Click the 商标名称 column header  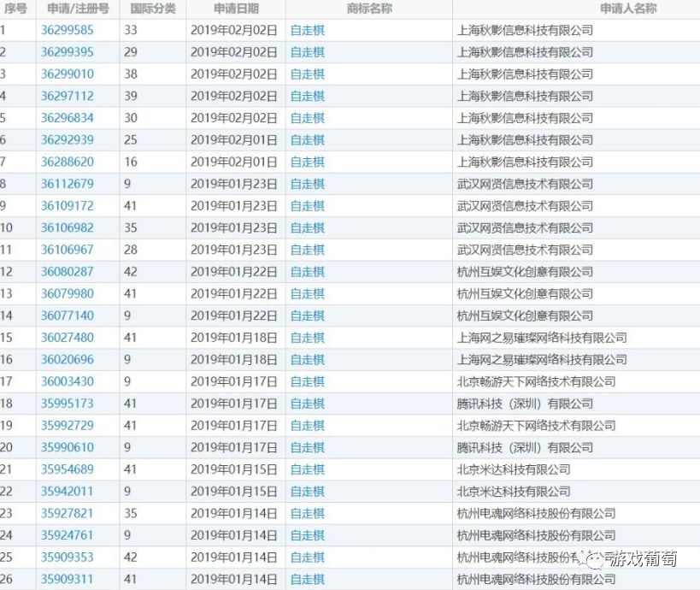(369, 9)
